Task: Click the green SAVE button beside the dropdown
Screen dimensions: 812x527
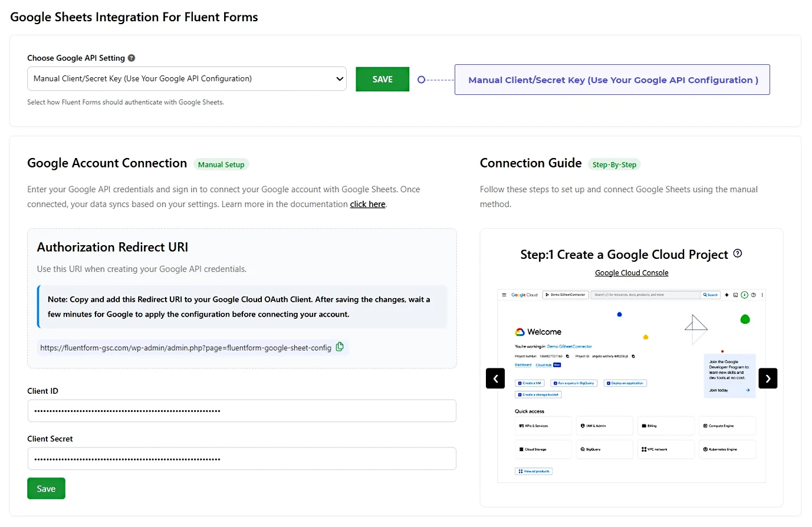Action: coord(382,79)
